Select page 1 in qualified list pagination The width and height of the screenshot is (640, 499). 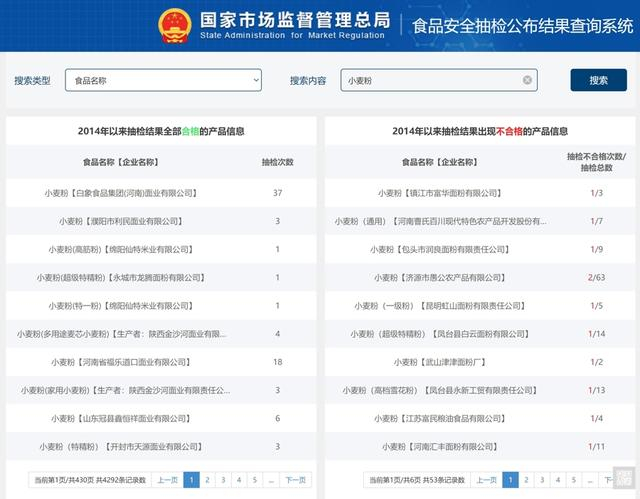tap(191, 480)
